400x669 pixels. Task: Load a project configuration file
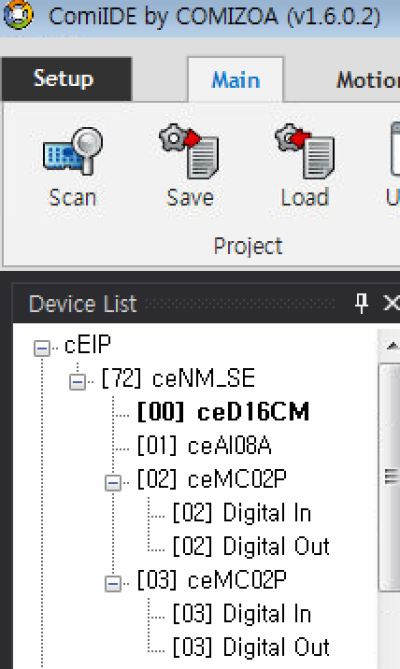pyautogui.click(x=305, y=166)
